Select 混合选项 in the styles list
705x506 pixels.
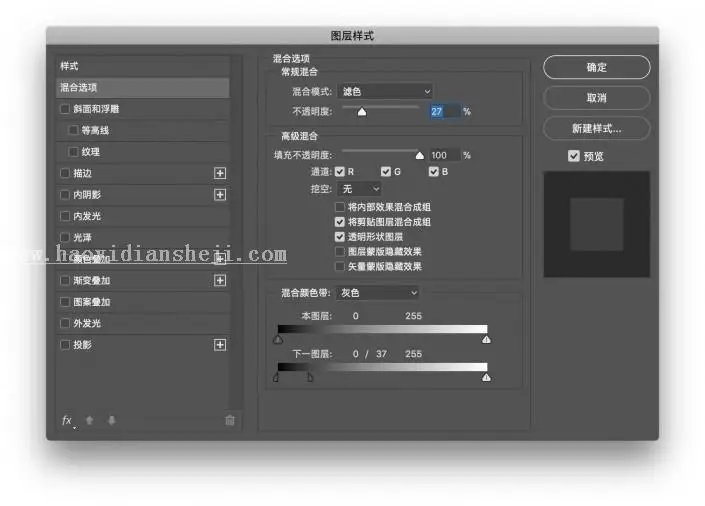143,88
